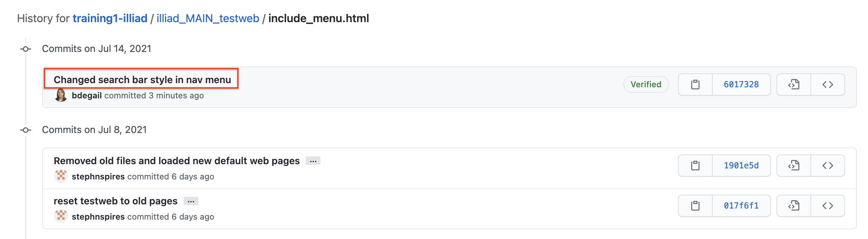View file at commit 017f6f1

point(794,206)
